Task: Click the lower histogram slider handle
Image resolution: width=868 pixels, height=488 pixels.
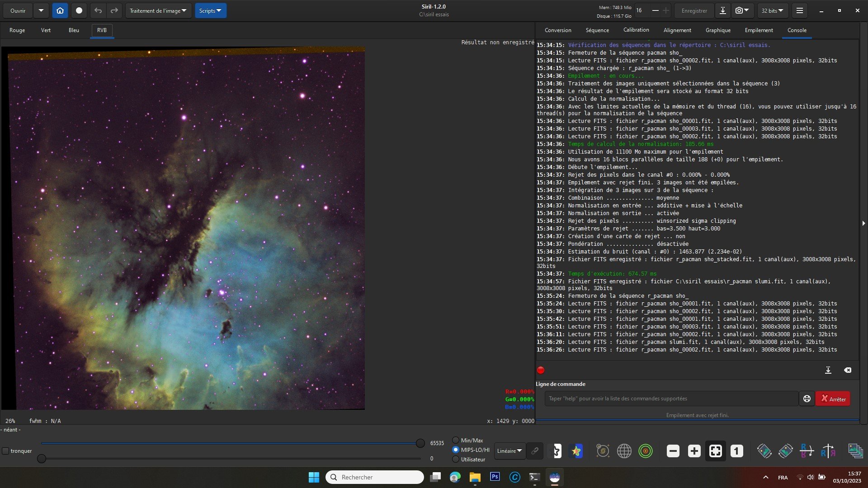Action: [42, 459]
